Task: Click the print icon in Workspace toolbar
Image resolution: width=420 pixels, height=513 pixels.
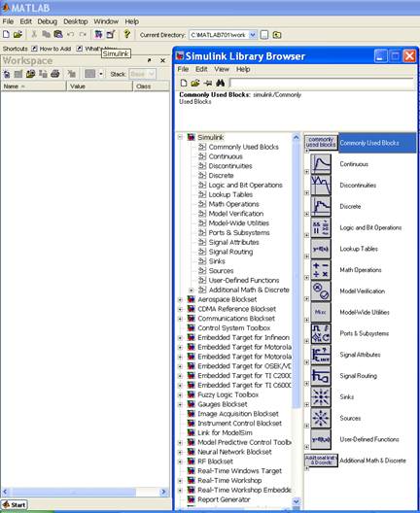Action: point(55,74)
